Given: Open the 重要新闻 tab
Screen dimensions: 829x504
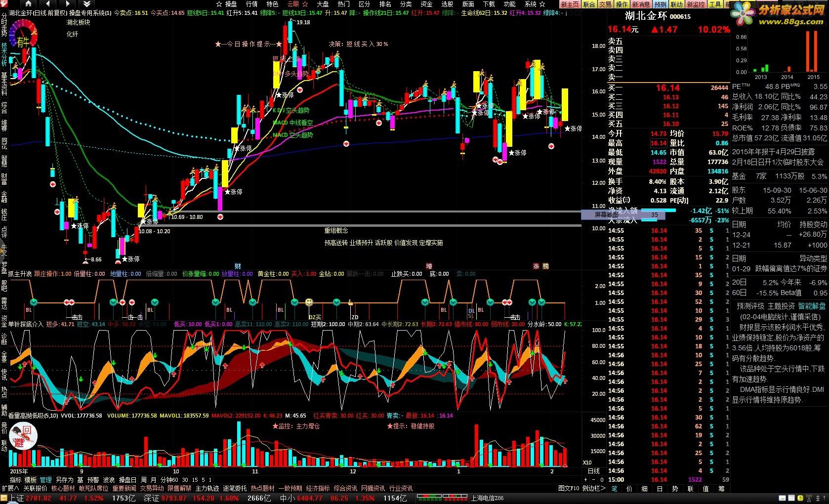Looking at the screenshot, I should coord(124,488).
